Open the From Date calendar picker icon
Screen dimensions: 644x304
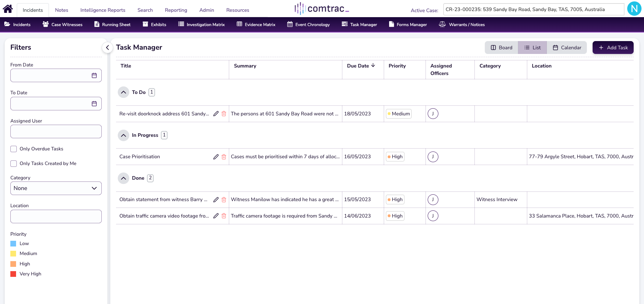pyautogui.click(x=94, y=75)
